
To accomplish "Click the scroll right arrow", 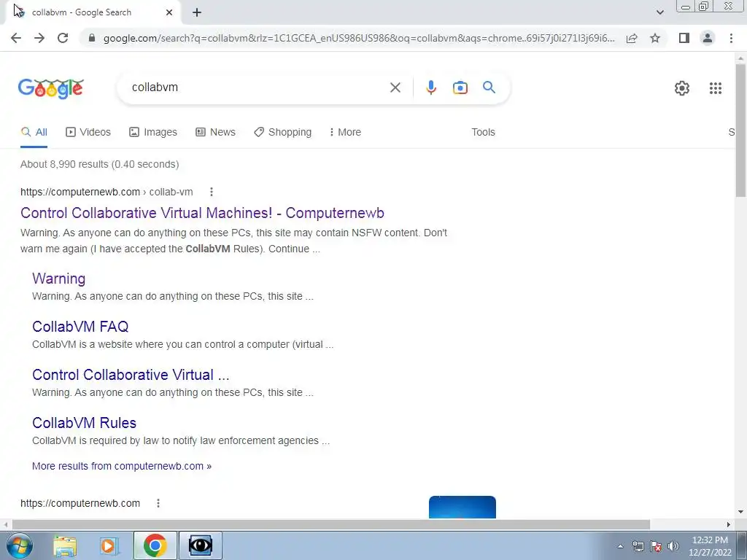I will click(729, 524).
